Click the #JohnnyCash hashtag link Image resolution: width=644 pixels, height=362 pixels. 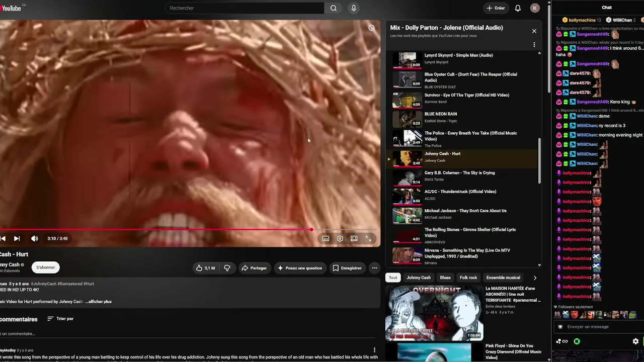pos(43,284)
